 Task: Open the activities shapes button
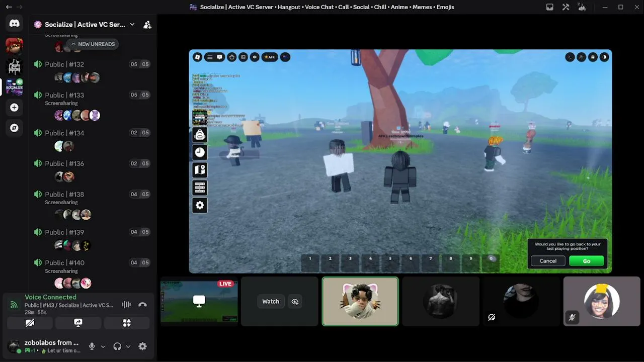click(x=127, y=323)
